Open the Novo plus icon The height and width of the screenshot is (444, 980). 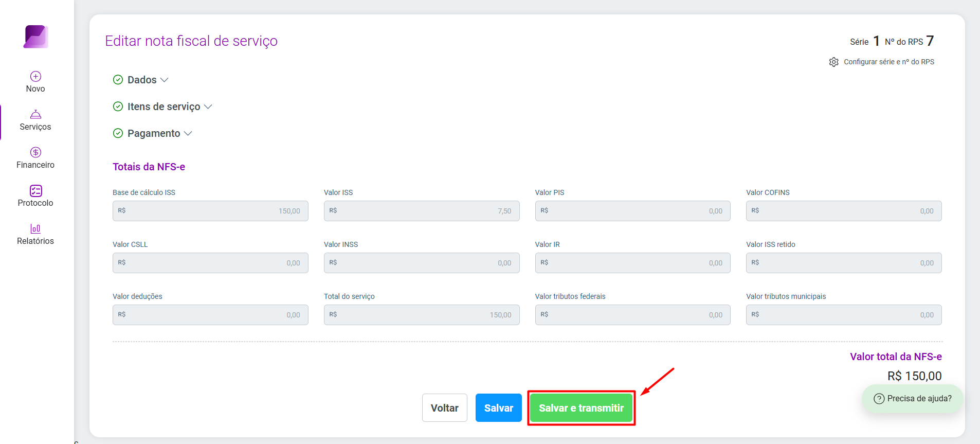pos(35,77)
